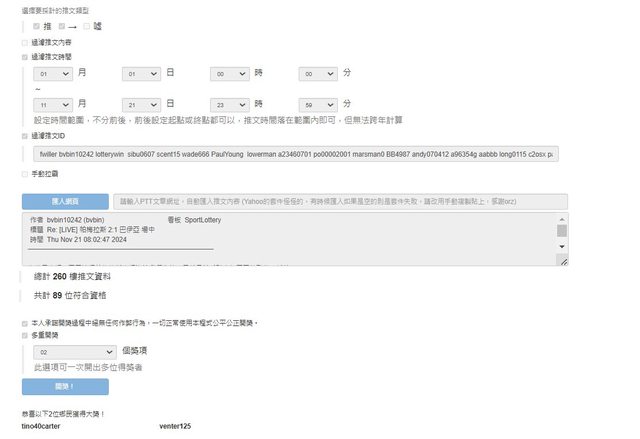640x439 pixels.
Task: Open the start month dropdown showing 01
Action: click(52, 74)
